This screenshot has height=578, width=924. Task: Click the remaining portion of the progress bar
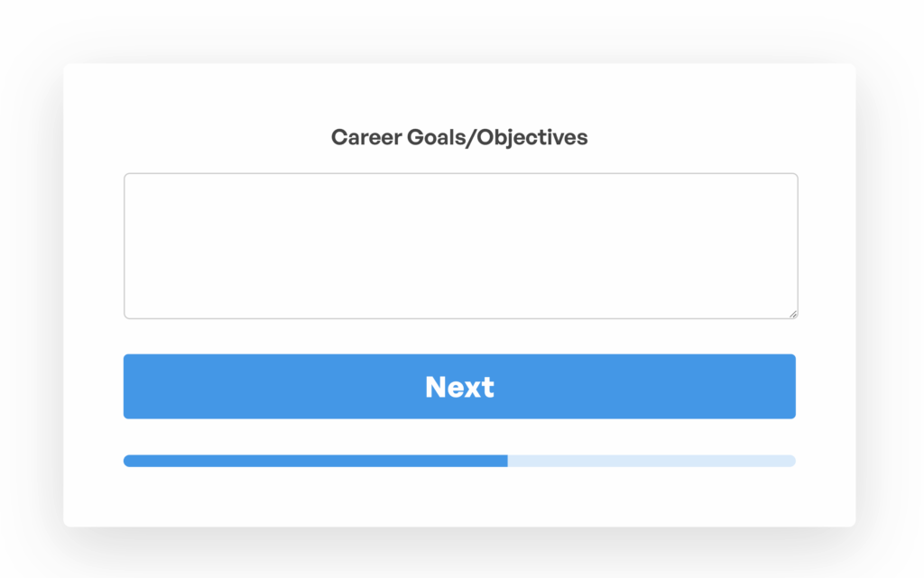tap(651, 461)
